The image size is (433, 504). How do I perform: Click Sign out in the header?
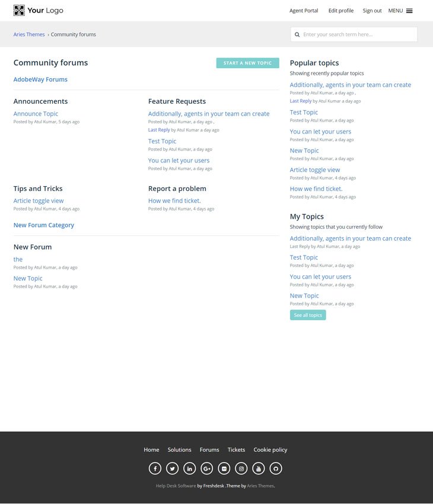[372, 11]
